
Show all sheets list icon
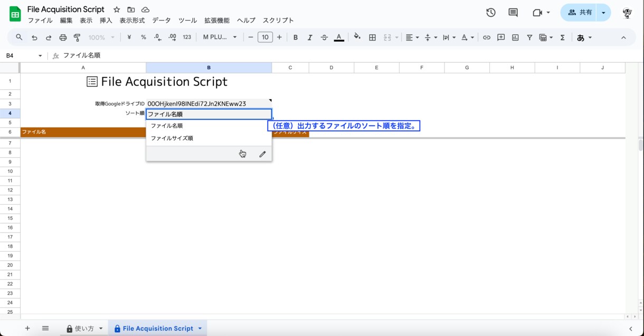[45, 328]
